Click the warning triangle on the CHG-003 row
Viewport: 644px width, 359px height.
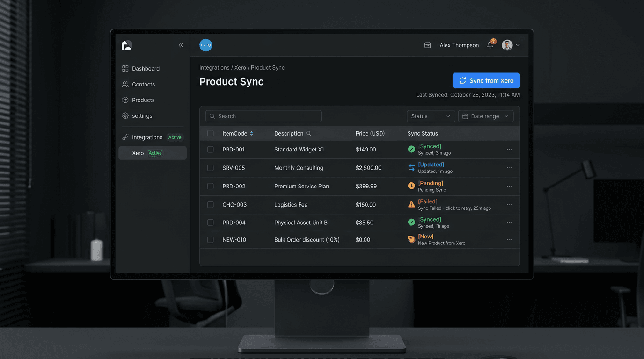[x=411, y=204]
